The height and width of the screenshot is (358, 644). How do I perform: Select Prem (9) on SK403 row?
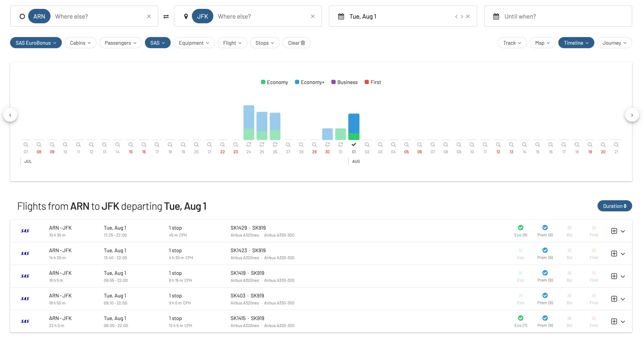(545, 298)
